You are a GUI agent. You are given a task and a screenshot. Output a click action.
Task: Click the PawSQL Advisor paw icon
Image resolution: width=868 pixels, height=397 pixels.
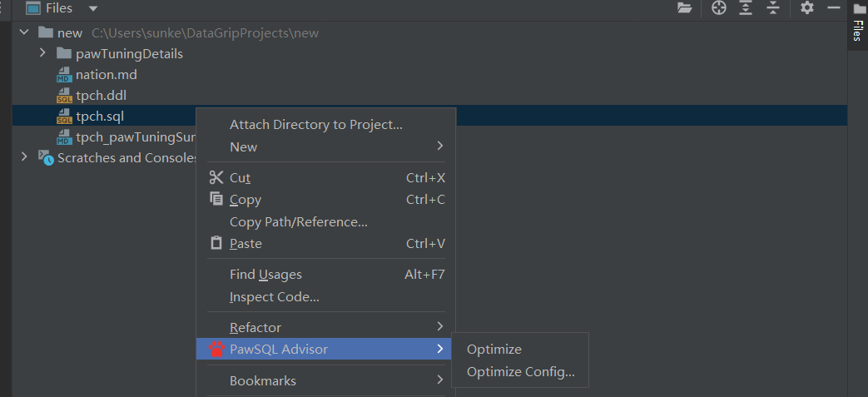click(216, 350)
